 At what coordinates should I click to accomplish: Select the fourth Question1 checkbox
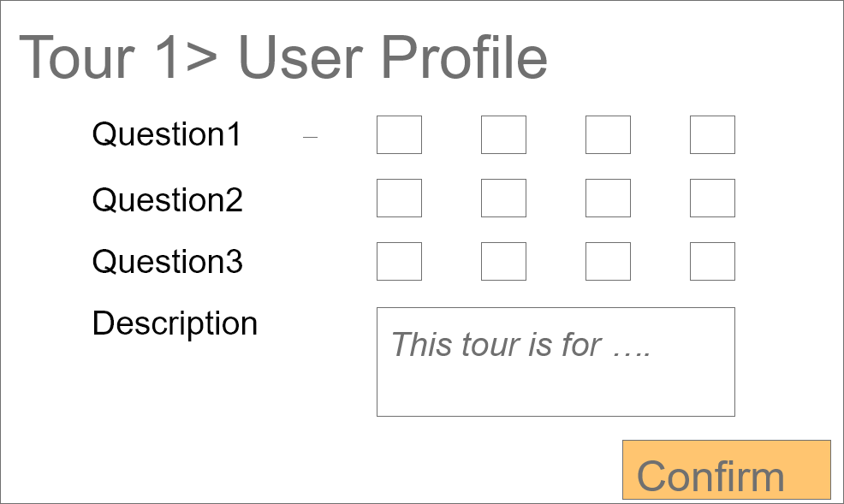pyautogui.click(x=712, y=135)
